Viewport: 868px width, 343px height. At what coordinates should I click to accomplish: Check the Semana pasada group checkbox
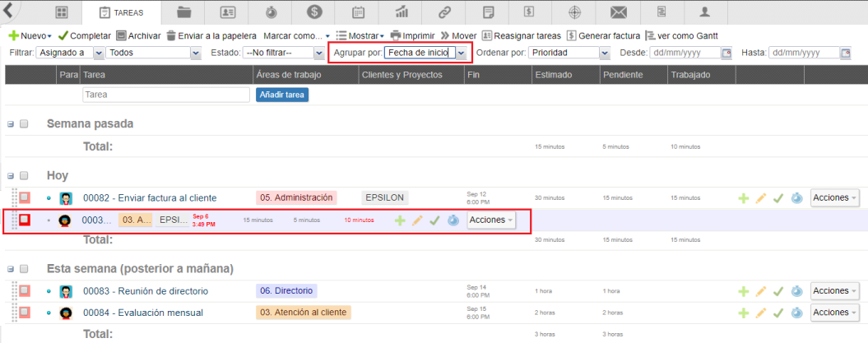24,123
